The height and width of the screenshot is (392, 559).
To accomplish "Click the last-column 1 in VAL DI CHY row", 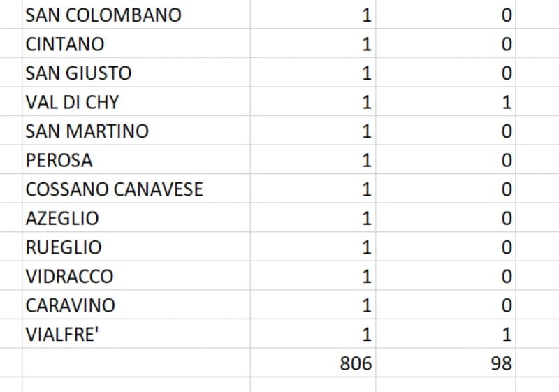I will point(507,103).
